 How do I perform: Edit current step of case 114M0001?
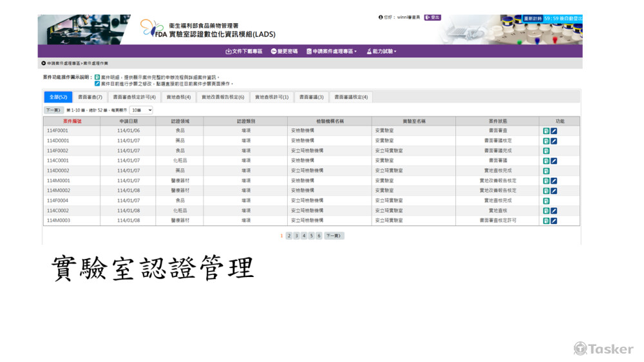(x=554, y=181)
